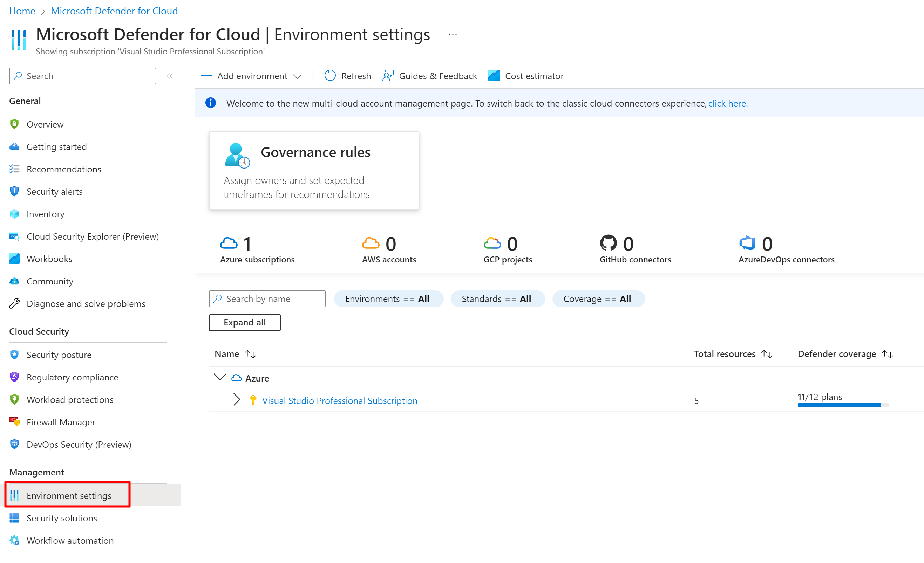This screenshot has width=924, height=563.
Task: Open Visual Studio Professional Subscription link
Action: [339, 401]
